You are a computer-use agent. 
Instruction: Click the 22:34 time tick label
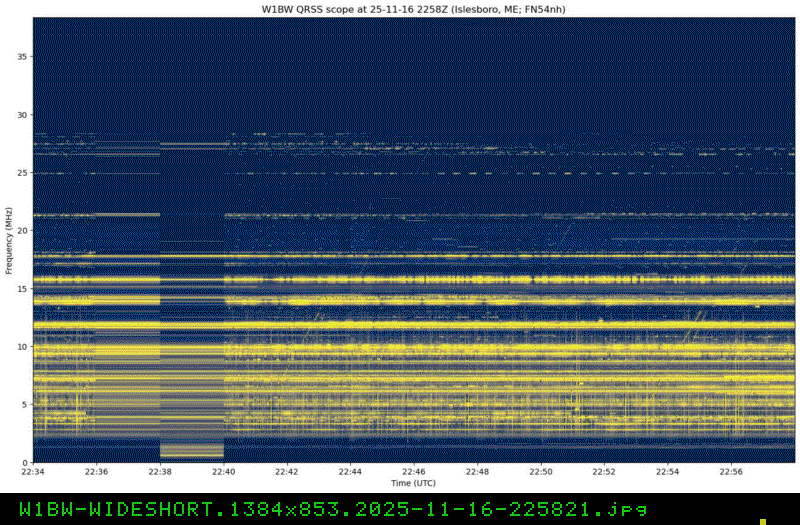tap(33, 472)
